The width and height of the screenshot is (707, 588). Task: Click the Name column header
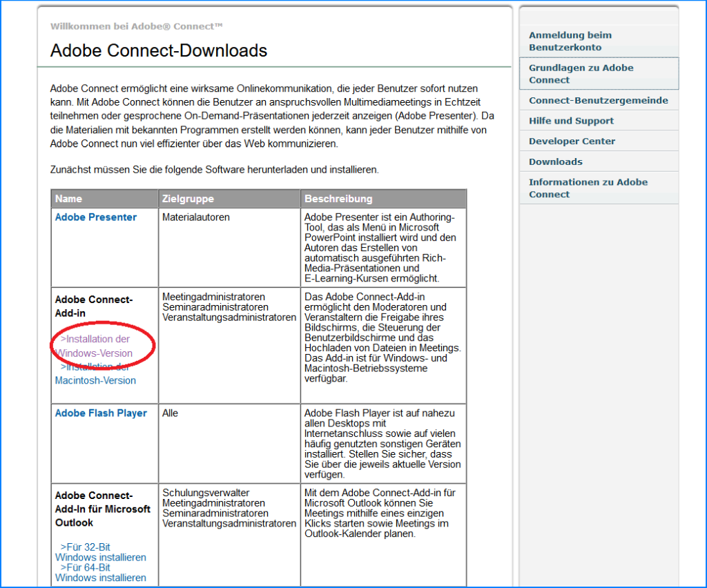pos(68,199)
